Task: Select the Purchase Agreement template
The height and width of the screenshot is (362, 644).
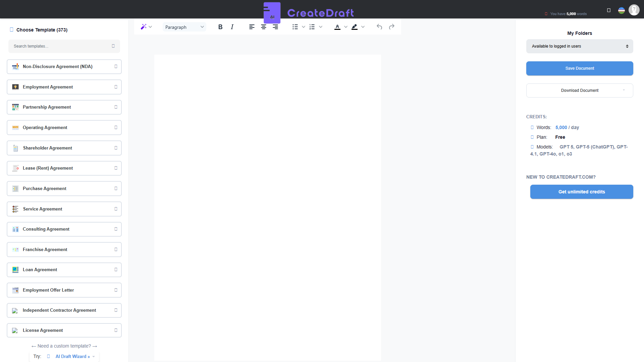Action: [x=64, y=189]
